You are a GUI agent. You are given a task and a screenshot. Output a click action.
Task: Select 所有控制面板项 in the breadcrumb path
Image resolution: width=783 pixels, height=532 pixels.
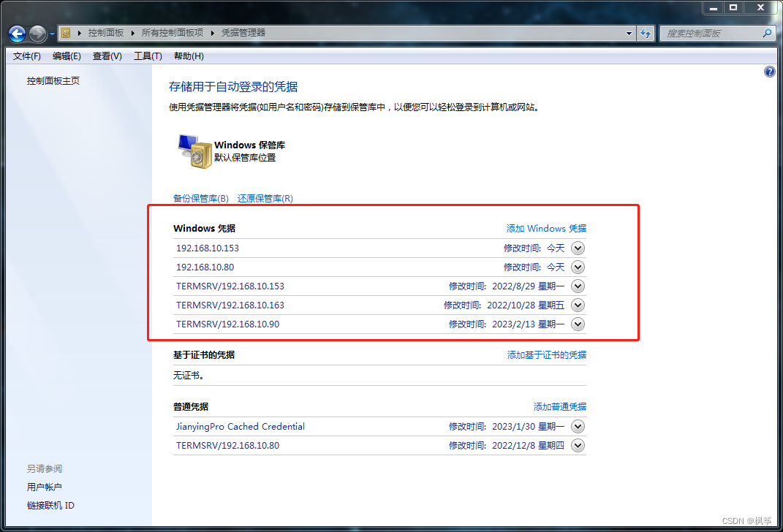[173, 33]
